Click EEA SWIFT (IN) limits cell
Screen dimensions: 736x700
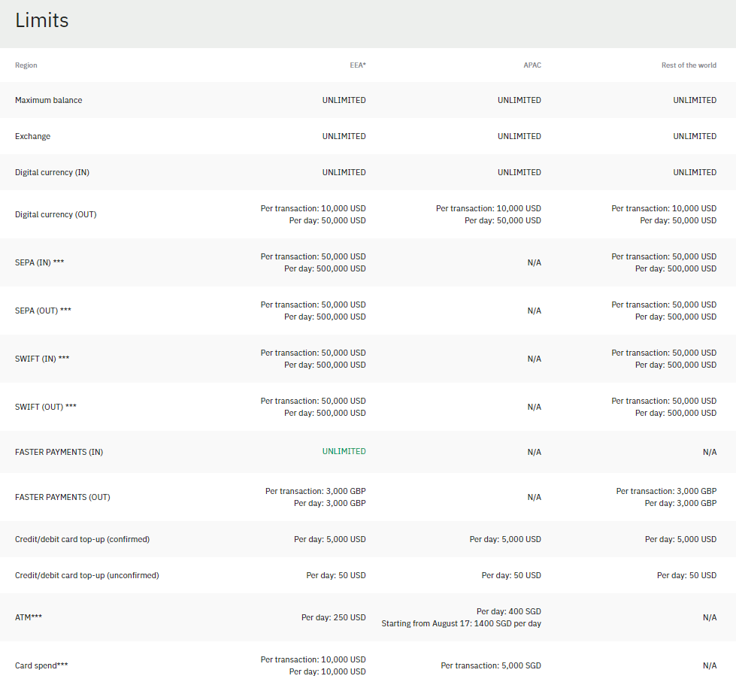[x=313, y=359]
